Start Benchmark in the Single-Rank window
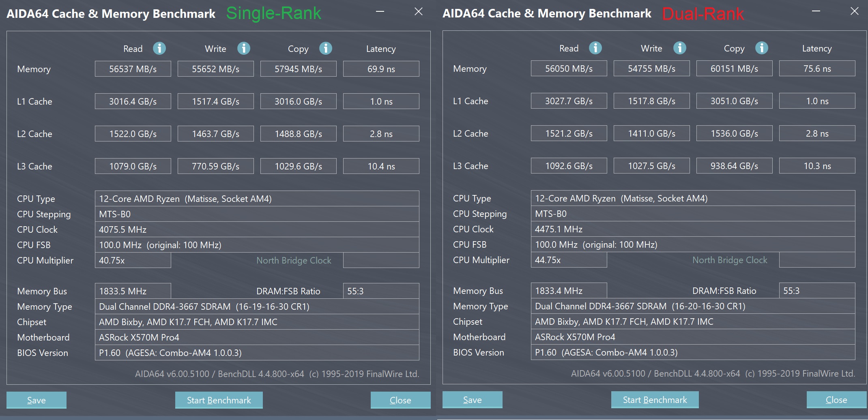The height and width of the screenshot is (420, 868). [x=219, y=400]
